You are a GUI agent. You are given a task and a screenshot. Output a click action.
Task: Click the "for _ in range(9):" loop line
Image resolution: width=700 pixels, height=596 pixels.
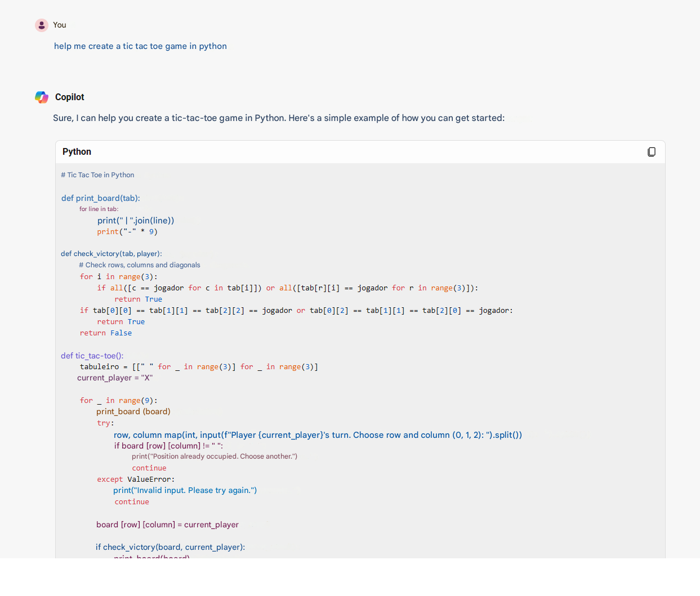pyautogui.click(x=118, y=401)
